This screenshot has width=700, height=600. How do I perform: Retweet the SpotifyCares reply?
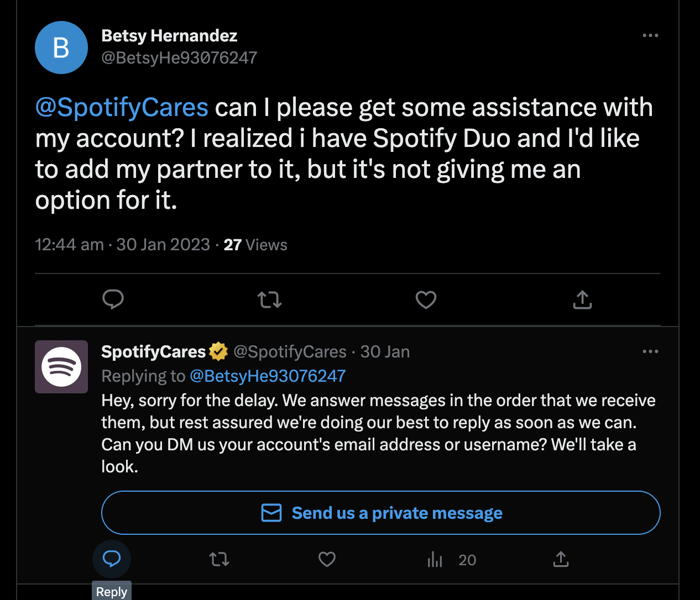[220, 560]
